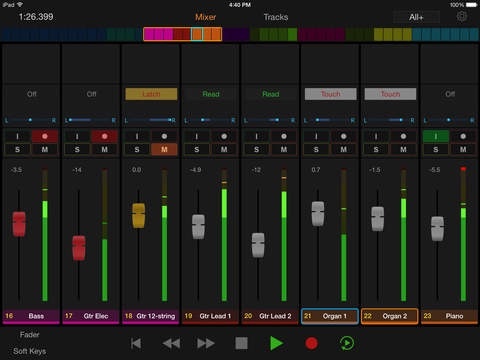Enable input monitoring on Organ 2
480x360 pixels.
click(376, 136)
